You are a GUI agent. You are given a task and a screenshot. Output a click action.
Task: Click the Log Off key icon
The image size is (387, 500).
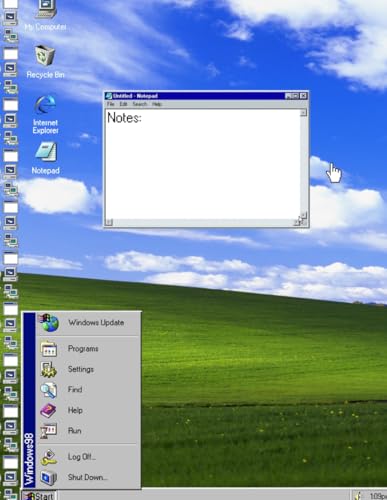pyautogui.click(x=49, y=457)
